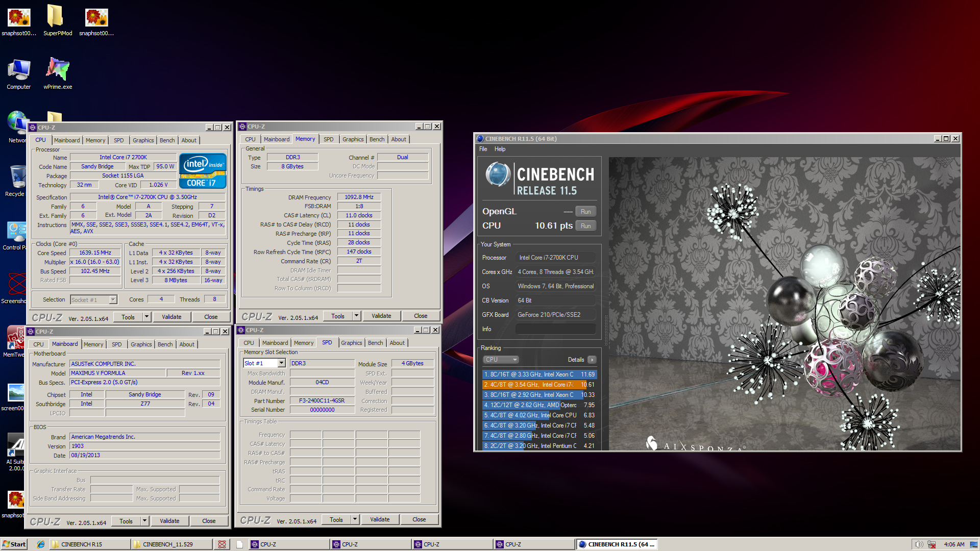Switch to CINEBENCH_11.529 taskbar folder item
Screen dimensions: 980x551
[x=170, y=544]
